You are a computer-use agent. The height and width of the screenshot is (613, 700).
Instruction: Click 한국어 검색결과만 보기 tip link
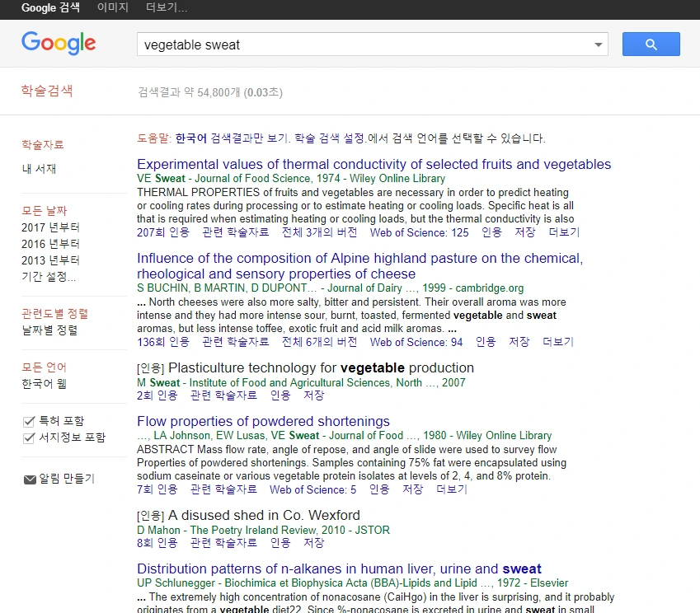tap(231, 138)
